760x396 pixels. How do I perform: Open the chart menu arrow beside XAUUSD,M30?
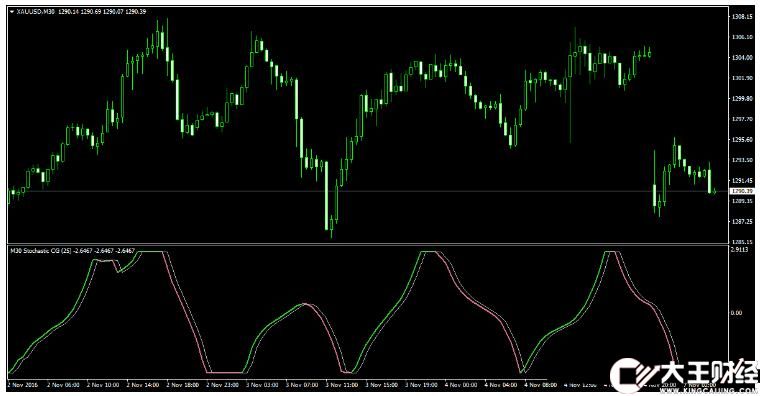12,12
